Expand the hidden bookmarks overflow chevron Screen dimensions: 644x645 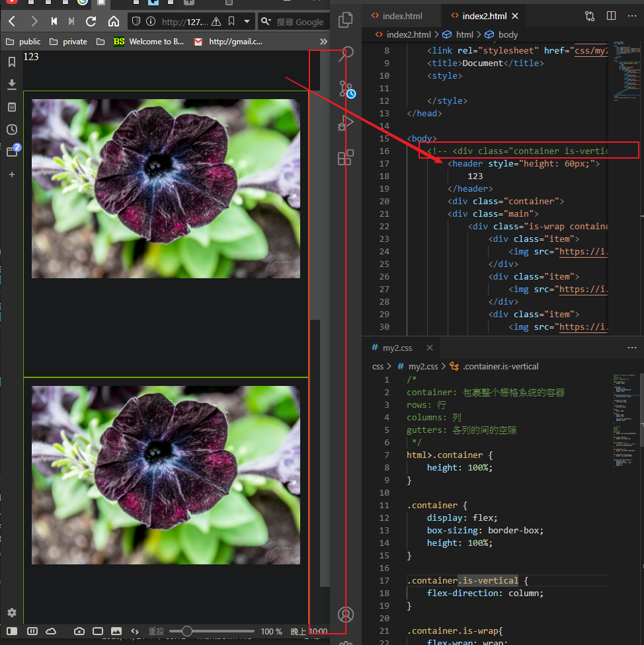coord(323,42)
